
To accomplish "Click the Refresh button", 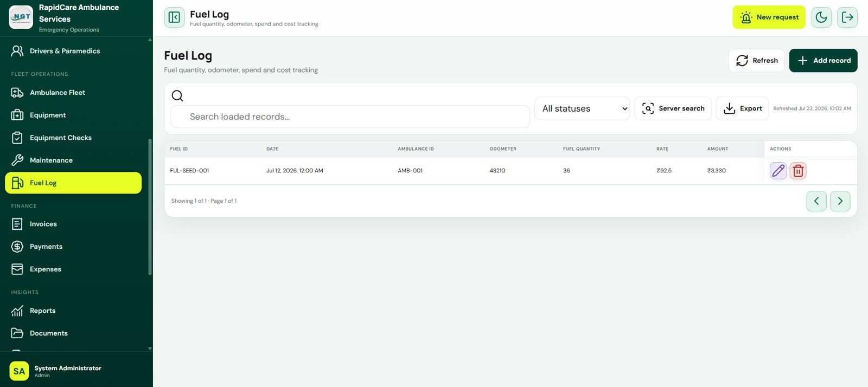I will tap(757, 60).
